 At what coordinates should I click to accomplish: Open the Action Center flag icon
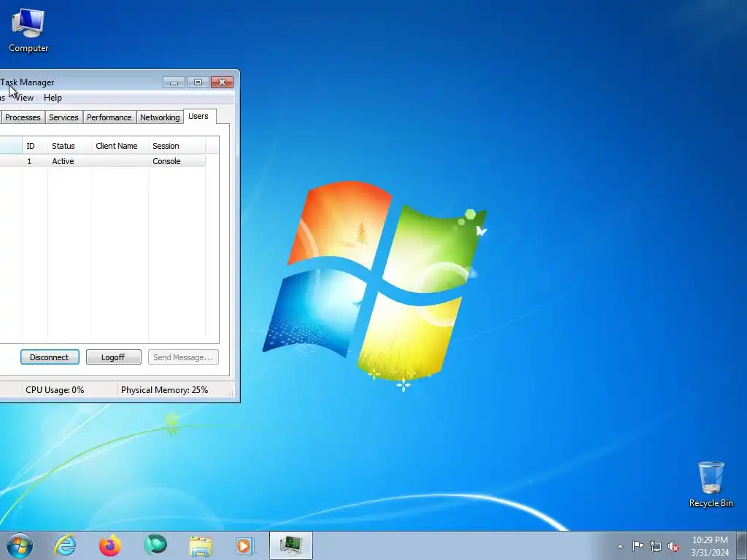point(638,546)
